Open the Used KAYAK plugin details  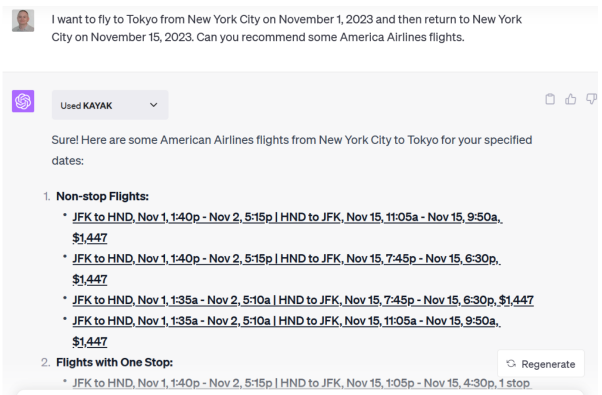[x=110, y=105]
